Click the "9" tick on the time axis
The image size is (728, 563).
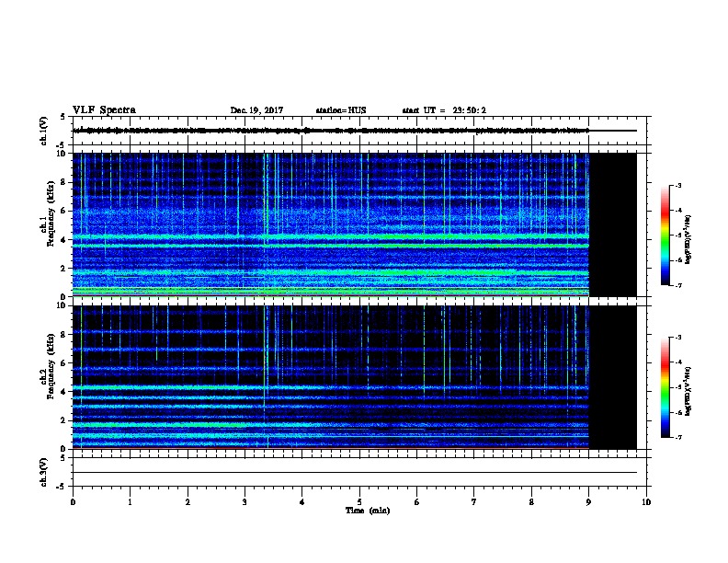588,502
